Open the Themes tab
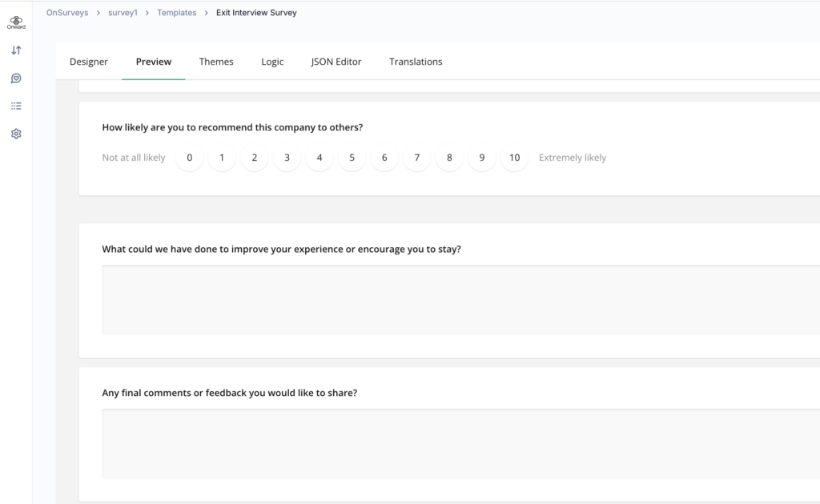This screenshot has height=504, width=820. [216, 62]
